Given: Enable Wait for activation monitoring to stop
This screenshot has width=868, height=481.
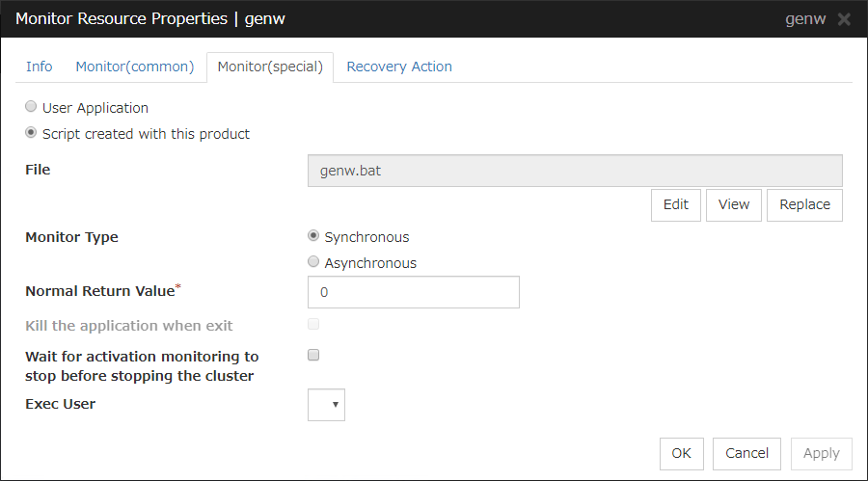Looking at the screenshot, I should click(313, 355).
